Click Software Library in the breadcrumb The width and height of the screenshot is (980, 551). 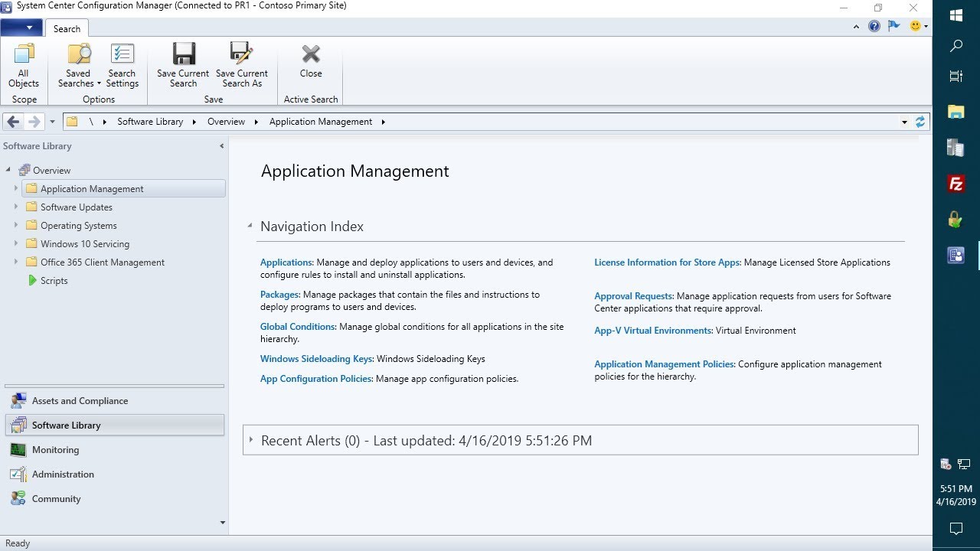[150, 122]
